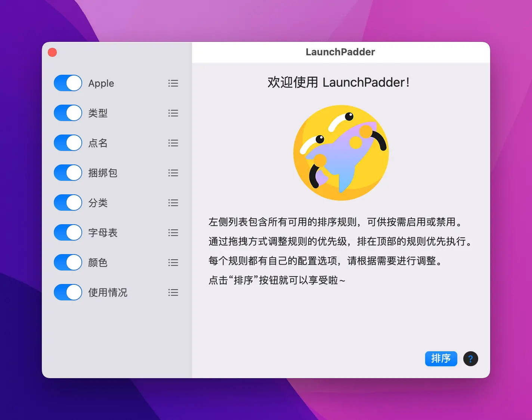The width and height of the screenshot is (532, 420).
Task: Select the list icon for 分类
Action: pyautogui.click(x=173, y=203)
